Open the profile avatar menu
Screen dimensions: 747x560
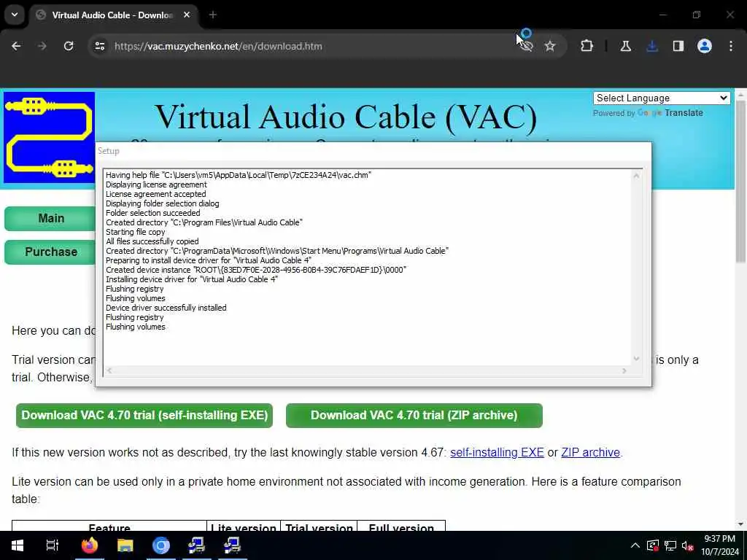(704, 46)
